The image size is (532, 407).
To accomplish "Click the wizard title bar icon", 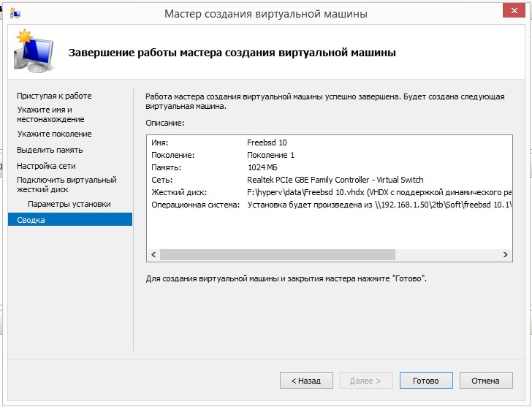I will coord(15,13).
